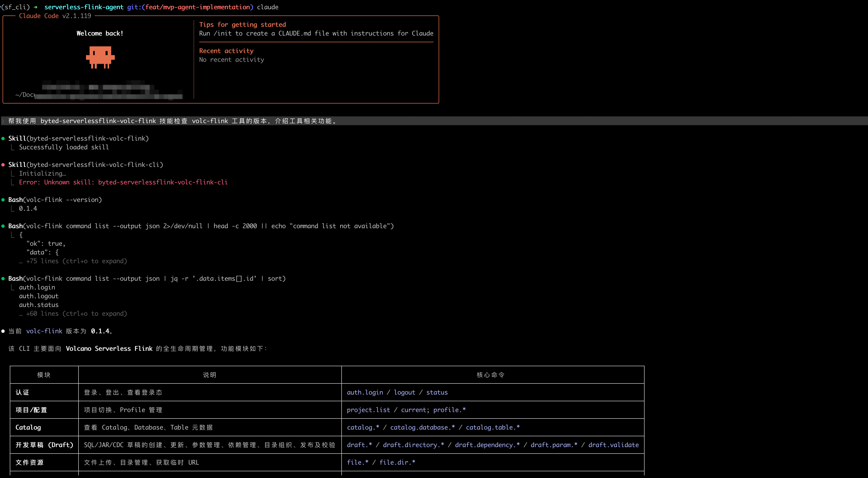Click the Welcome back! greeting
The width and height of the screenshot is (868, 478).
(x=100, y=33)
